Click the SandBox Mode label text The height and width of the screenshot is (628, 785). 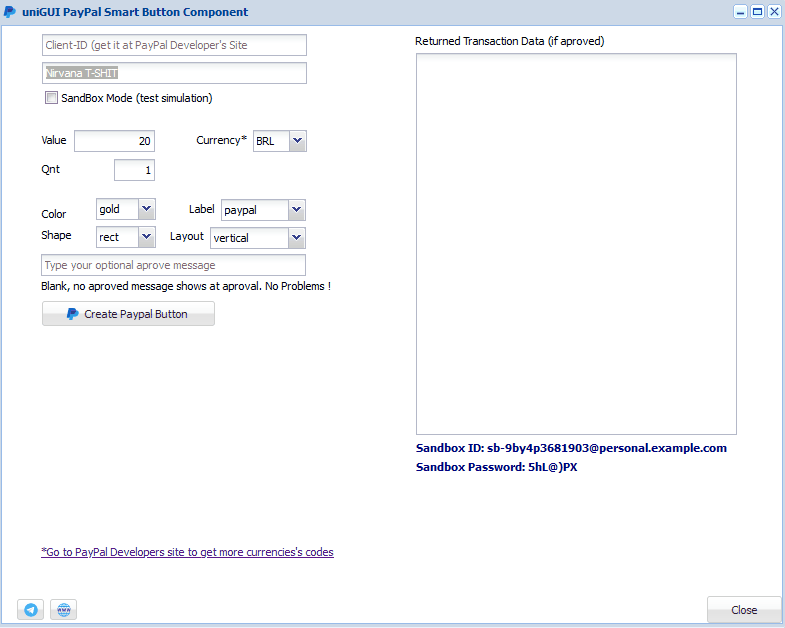tap(137, 98)
